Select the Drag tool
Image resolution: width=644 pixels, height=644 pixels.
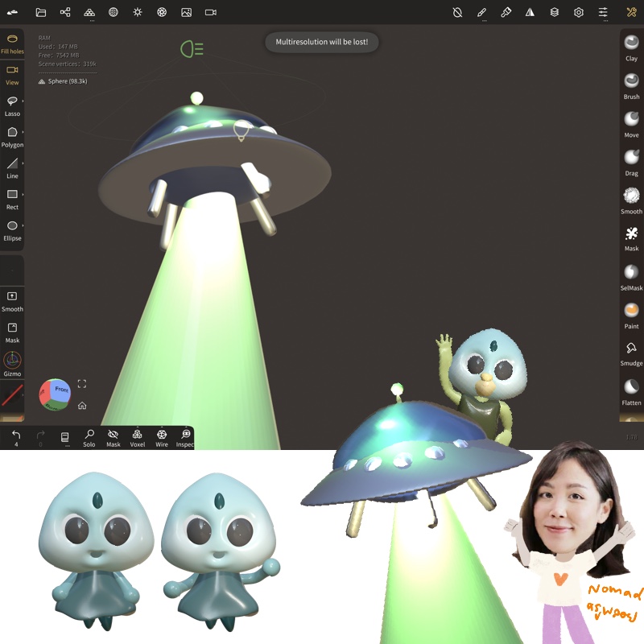(x=631, y=163)
